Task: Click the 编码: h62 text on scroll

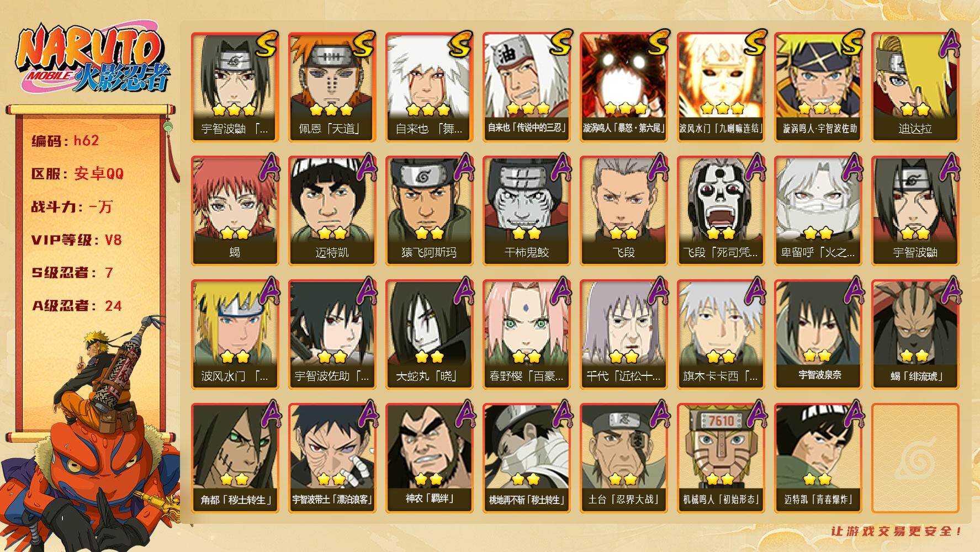Action: pos(65,141)
